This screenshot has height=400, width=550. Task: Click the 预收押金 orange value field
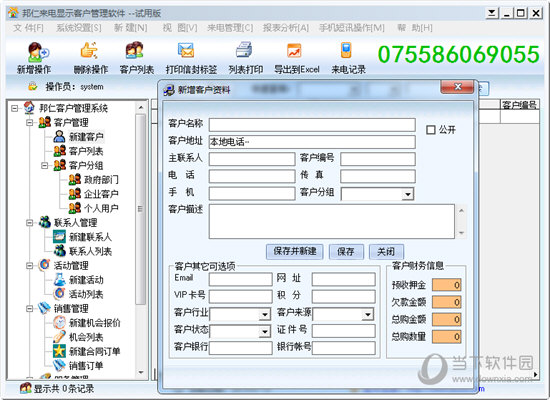pyautogui.click(x=447, y=285)
